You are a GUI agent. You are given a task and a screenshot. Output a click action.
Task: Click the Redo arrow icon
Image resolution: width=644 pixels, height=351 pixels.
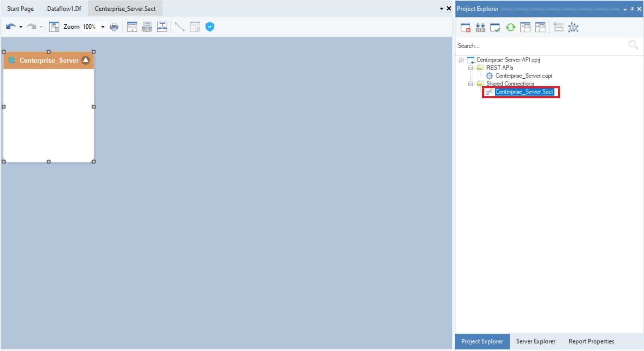[31, 27]
